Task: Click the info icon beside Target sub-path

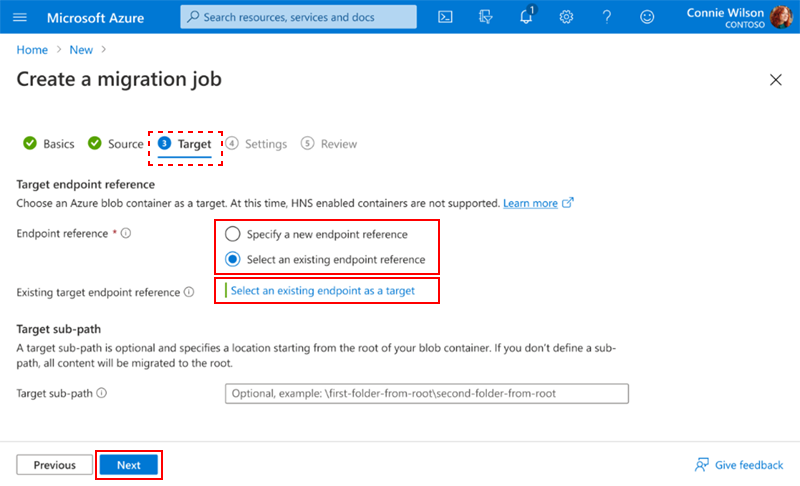Action: (x=102, y=393)
